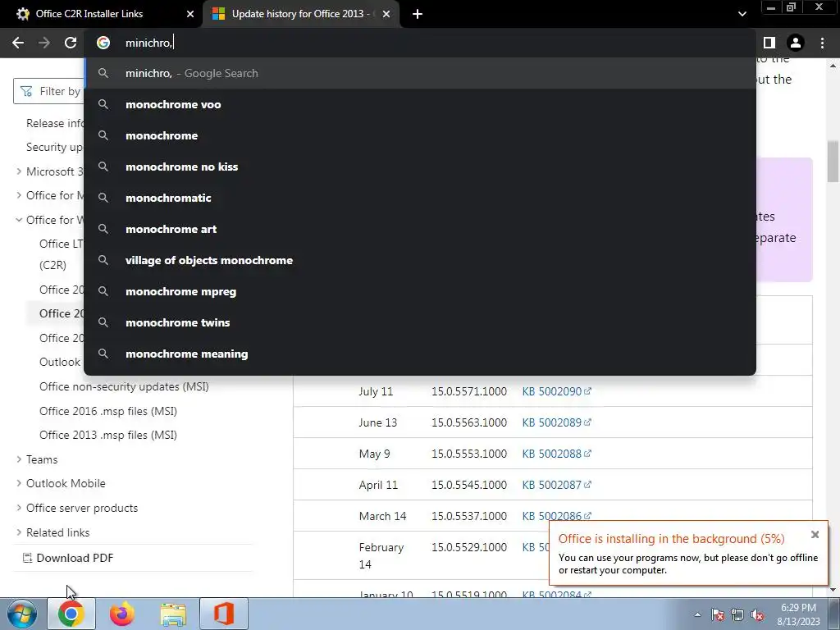Expand the Microsoft 365 tree node chevron
This screenshot has width=840, height=630.
(x=19, y=171)
